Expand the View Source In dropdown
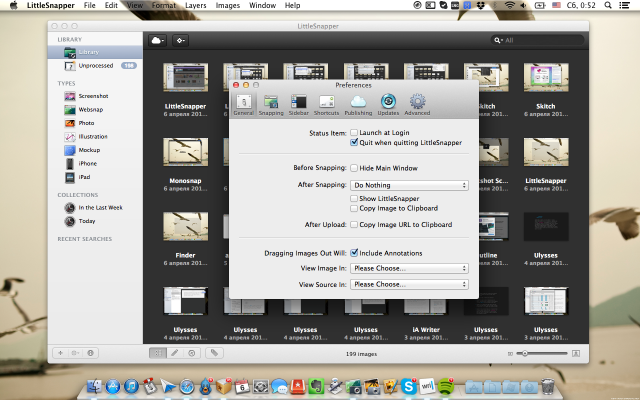 click(x=409, y=284)
